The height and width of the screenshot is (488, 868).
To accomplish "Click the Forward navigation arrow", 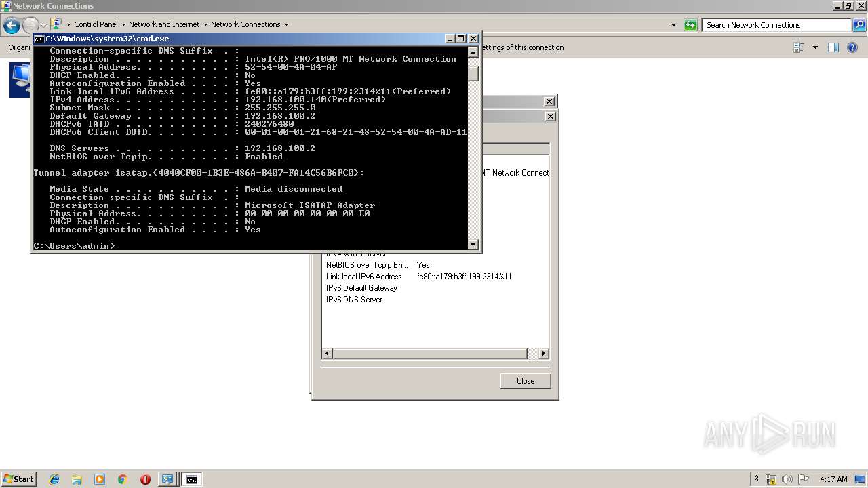I will pyautogui.click(x=31, y=26).
